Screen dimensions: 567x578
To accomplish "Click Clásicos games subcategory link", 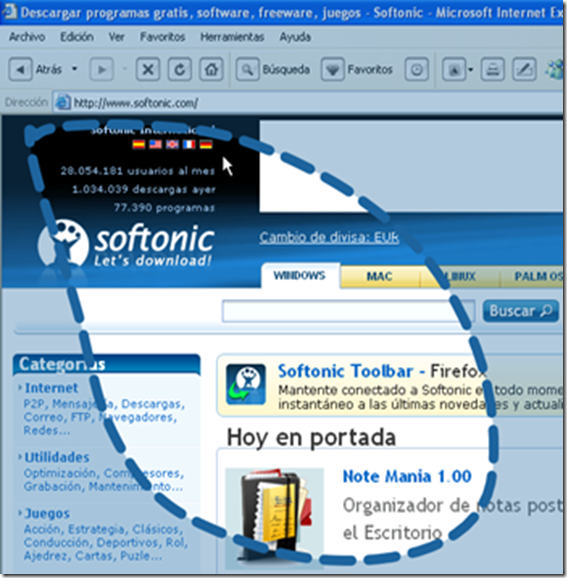I will [x=156, y=529].
